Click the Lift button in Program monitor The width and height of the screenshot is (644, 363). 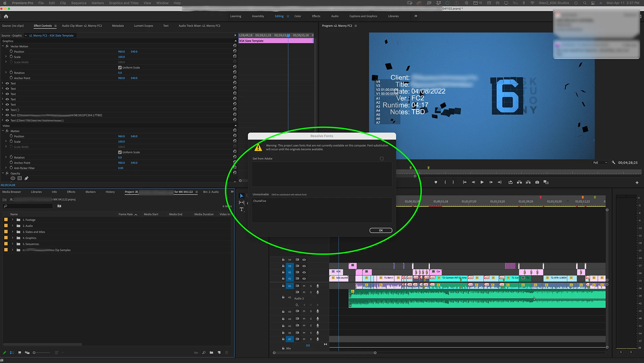click(519, 182)
